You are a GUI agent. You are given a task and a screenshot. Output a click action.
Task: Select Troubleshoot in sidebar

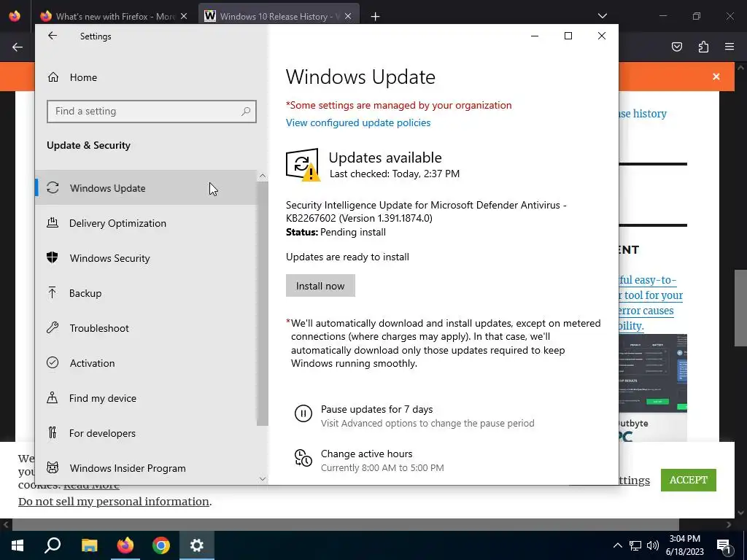click(146, 327)
